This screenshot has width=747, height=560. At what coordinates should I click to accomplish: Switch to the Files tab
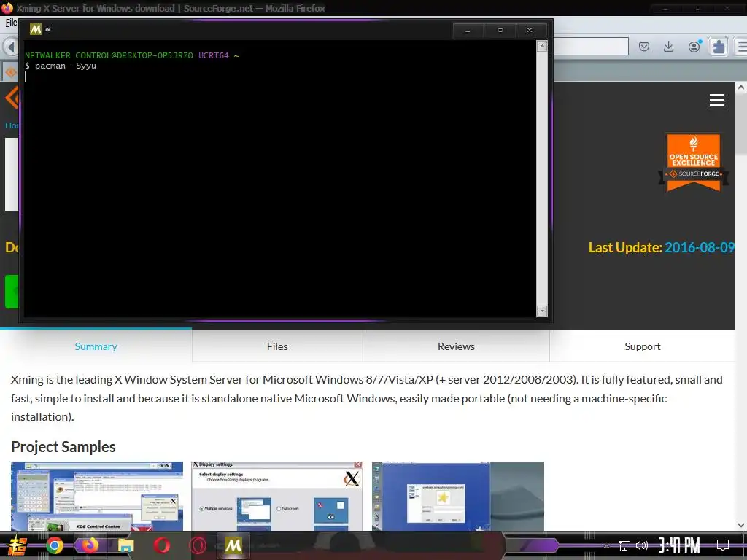(x=277, y=346)
